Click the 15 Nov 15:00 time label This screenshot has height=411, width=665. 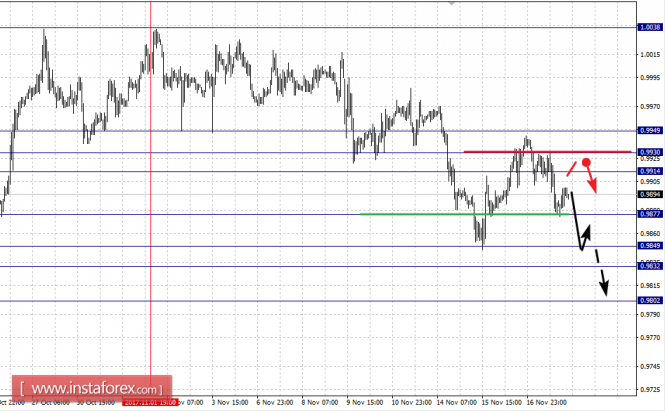501,402
